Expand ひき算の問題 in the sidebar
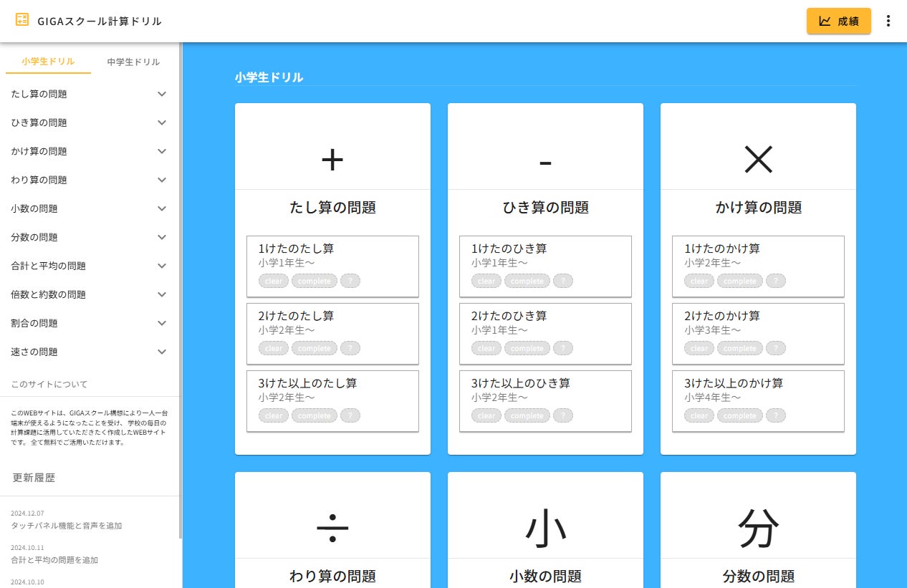 pos(90,122)
